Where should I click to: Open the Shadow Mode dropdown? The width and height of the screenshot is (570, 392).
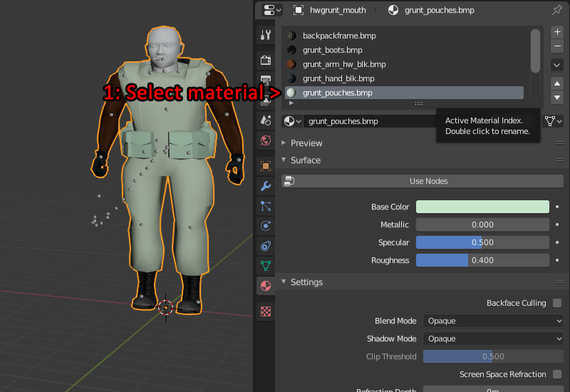(493, 339)
